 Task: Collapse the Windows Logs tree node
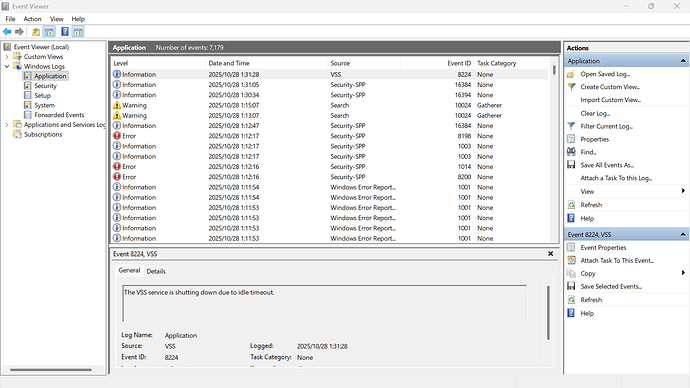(x=7, y=66)
